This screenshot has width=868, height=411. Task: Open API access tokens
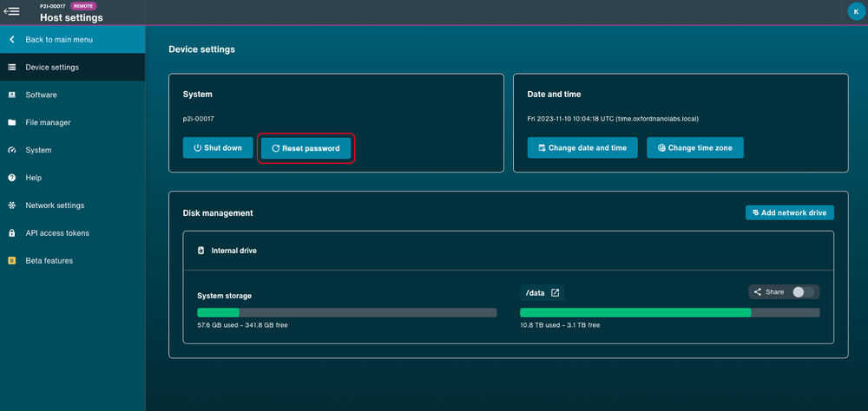tap(73, 233)
